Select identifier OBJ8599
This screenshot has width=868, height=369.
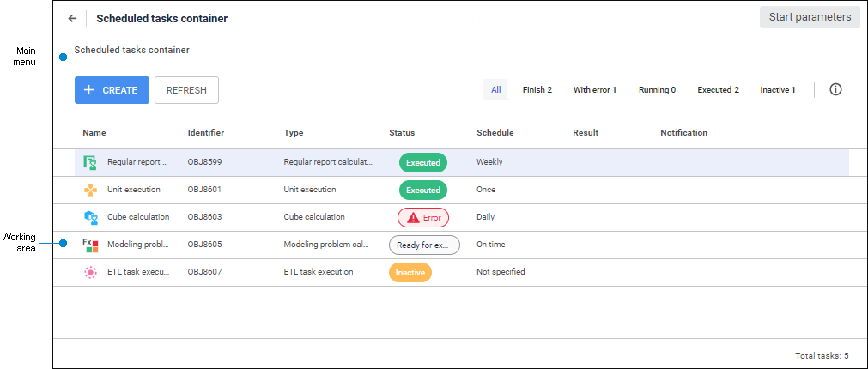[x=205, y=162]
